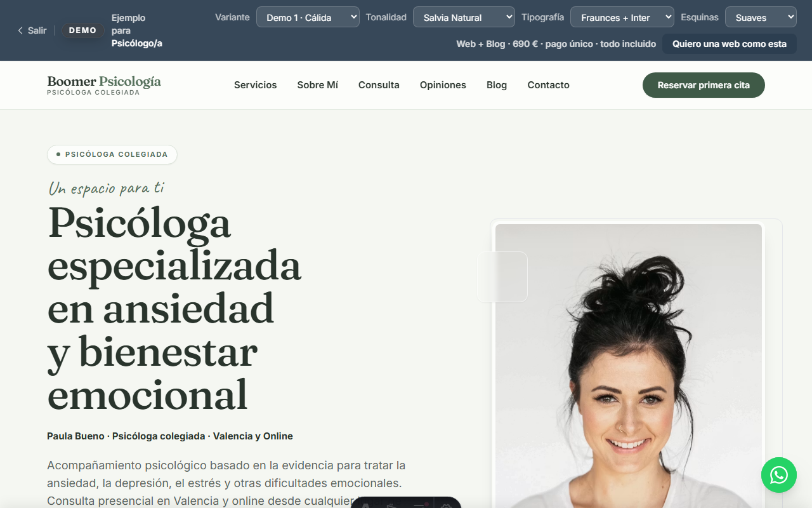Open the Sobre Mí nav item
Image resolution: width=812 pixels, height=508 pixels.
(318, 85)
